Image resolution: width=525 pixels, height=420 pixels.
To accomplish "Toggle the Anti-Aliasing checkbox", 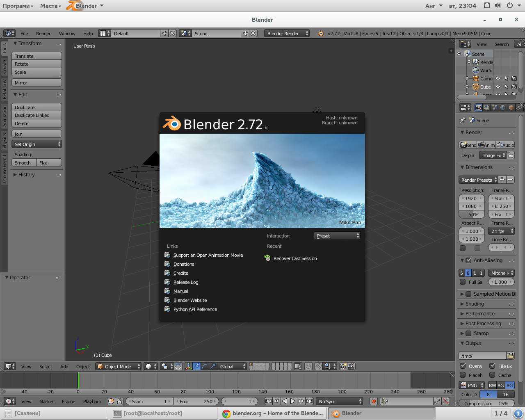I will click(468, 260).
